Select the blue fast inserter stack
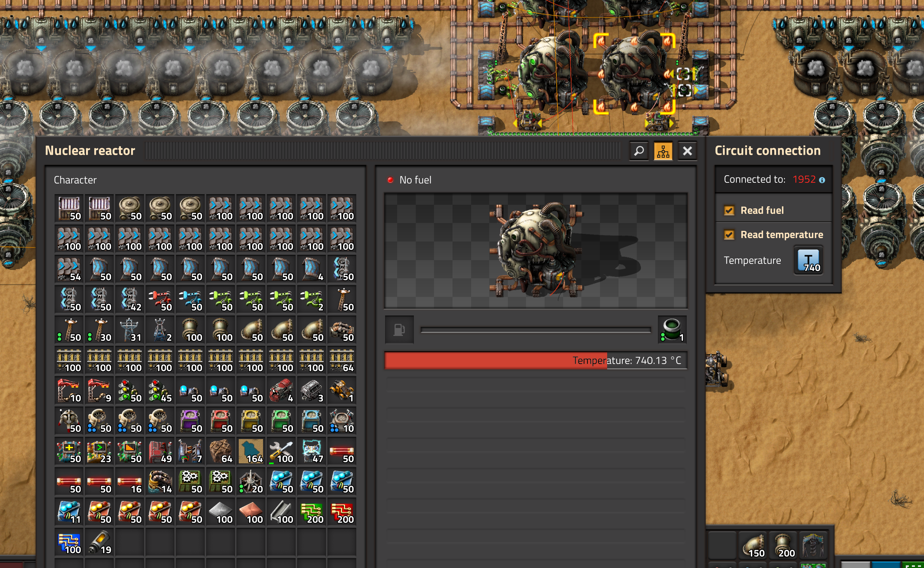This screenshot has height=568, width=924. coord(190,299)
